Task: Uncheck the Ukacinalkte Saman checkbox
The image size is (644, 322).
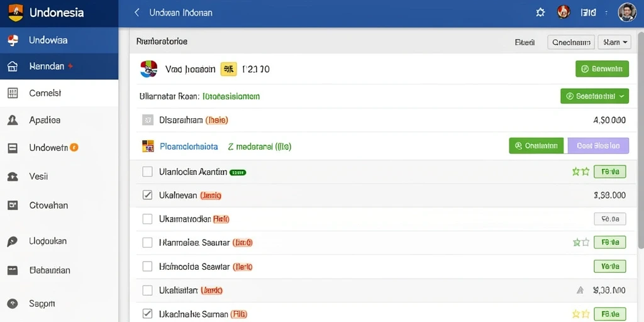Action: tap(147, 314)
